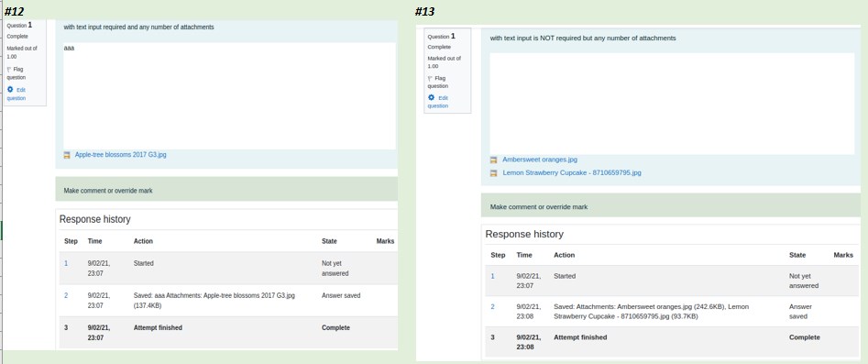This screenshot has height=364, width=868.
Task: Click the Flag question flag icon in panel #12
Action: point(9,70)
